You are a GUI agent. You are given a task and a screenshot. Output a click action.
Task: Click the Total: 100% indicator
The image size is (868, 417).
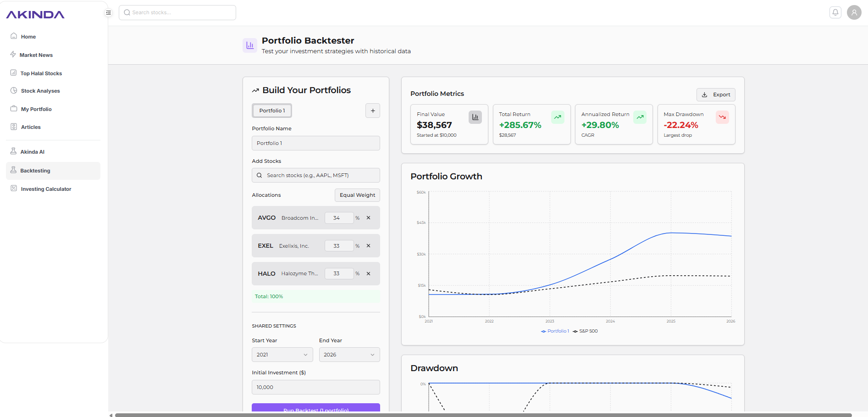pos(316,296)
